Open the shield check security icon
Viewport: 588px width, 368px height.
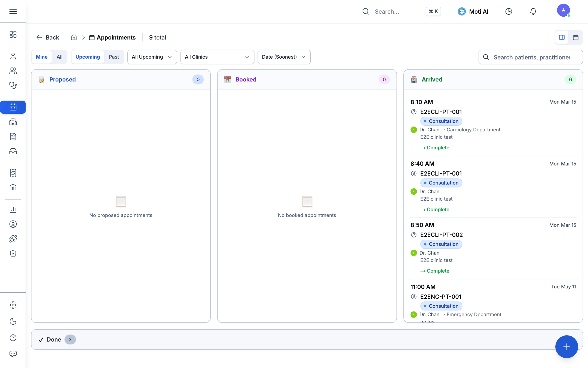point(13,254)
